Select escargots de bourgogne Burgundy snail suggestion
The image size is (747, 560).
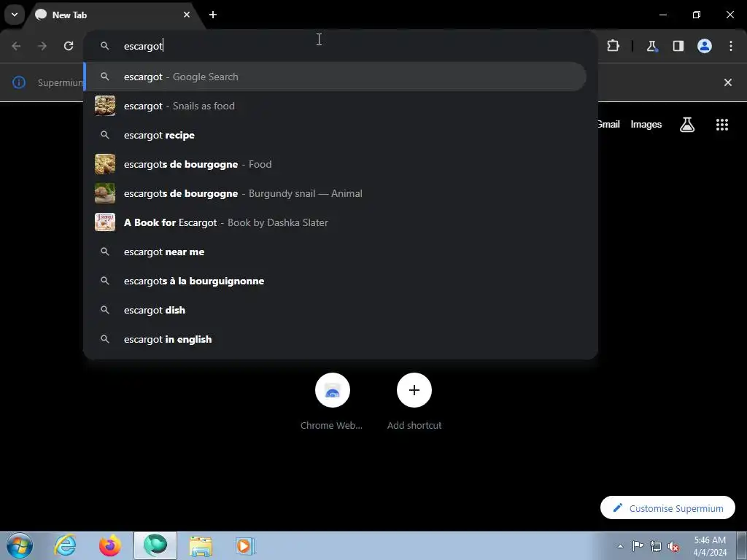(x=336, y=193)
